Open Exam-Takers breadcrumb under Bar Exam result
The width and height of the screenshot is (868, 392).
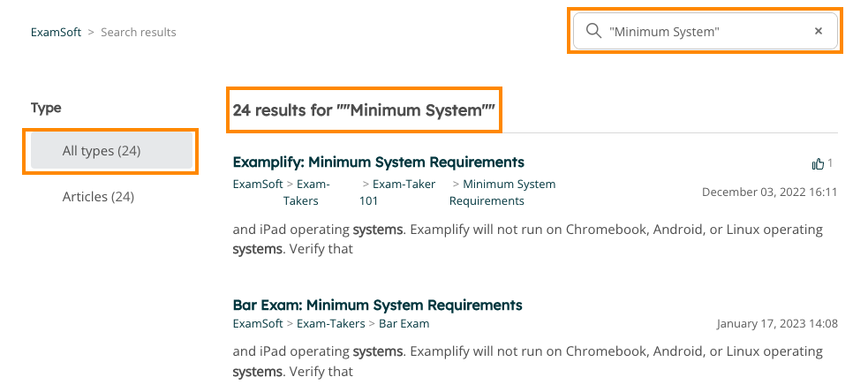click(x=331, y=323)
